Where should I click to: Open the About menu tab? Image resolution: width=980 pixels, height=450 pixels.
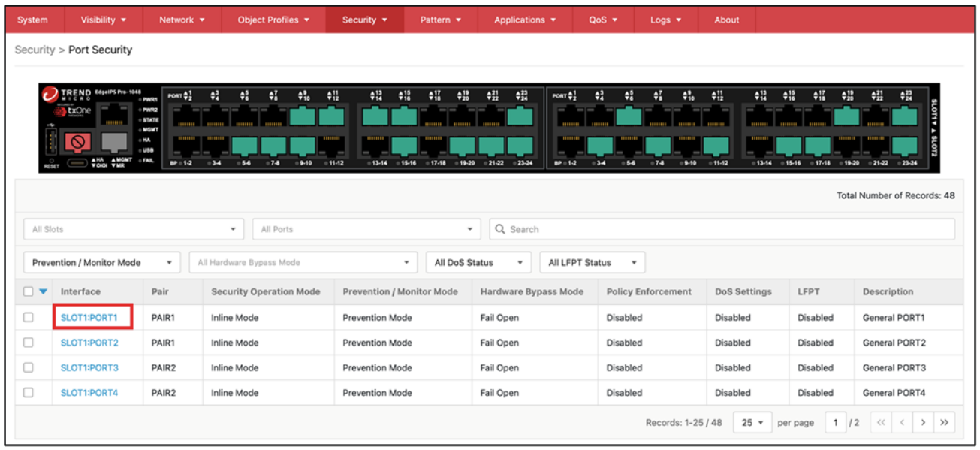click(x=727, y=20)
